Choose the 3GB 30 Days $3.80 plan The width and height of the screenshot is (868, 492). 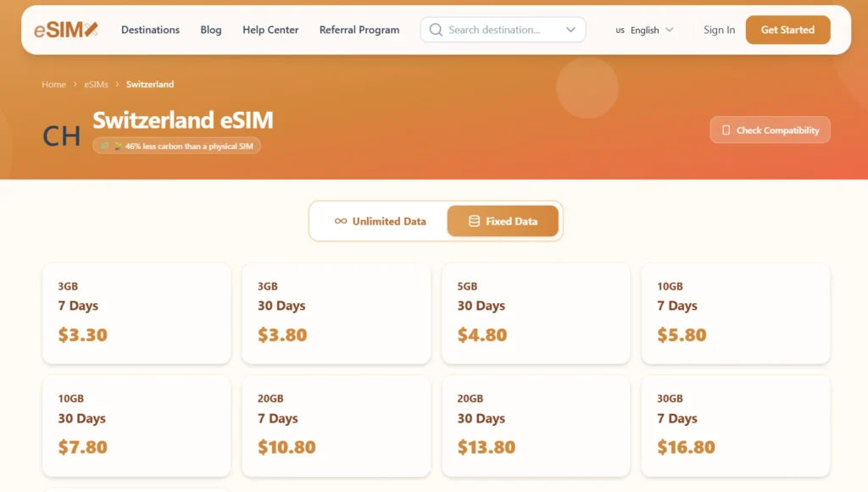pyautogui.click(x=336, y=313)
